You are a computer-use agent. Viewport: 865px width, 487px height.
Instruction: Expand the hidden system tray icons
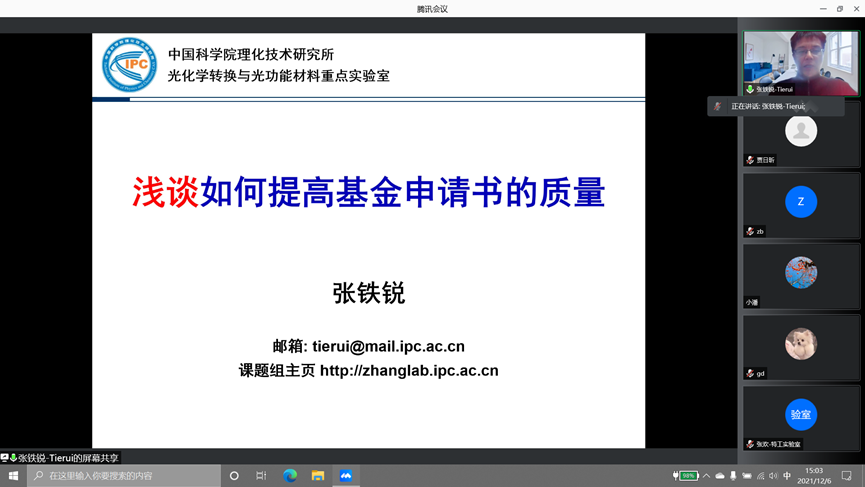click(x=706, y=476)
